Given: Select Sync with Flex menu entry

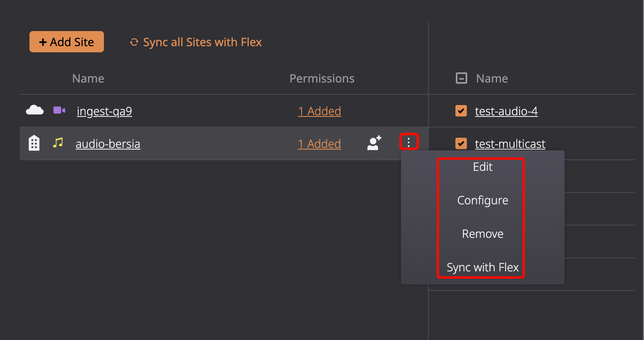Looking at the screenshot, I should coord(483,267).
